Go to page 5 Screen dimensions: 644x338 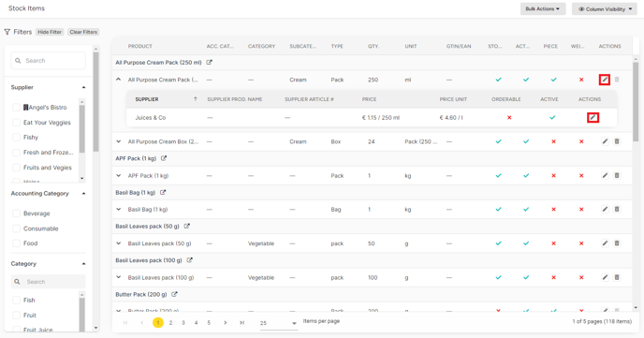point(209,323)
